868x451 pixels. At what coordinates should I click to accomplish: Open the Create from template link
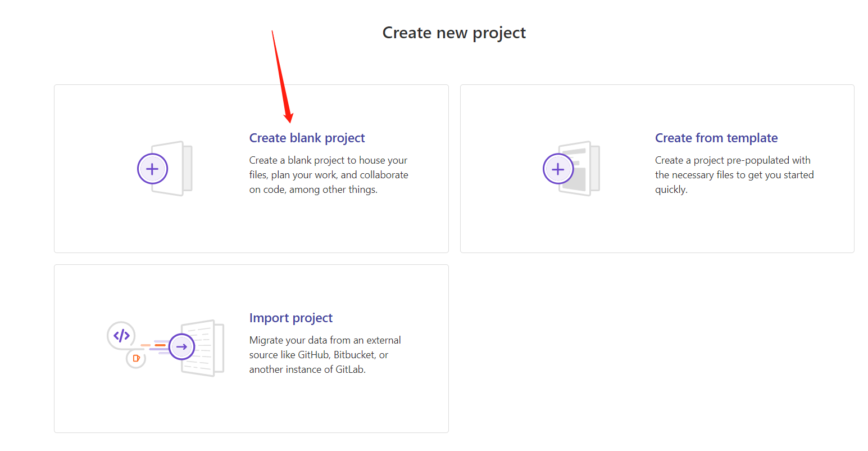click(716, 138)
